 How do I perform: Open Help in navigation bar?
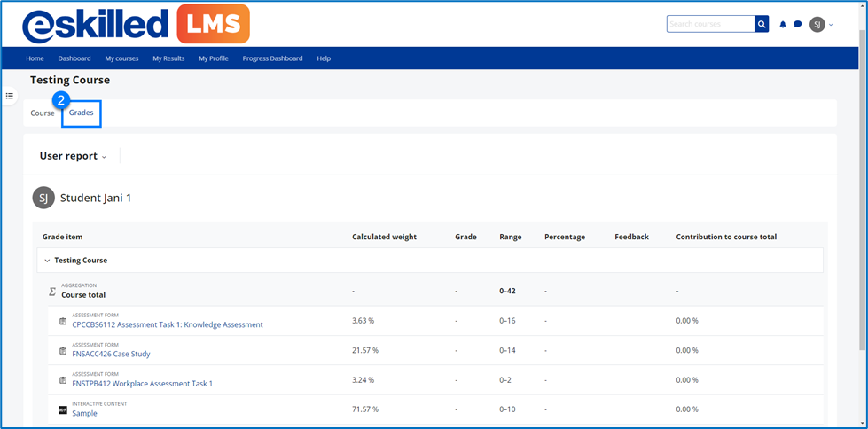click(x=324, y=58)
